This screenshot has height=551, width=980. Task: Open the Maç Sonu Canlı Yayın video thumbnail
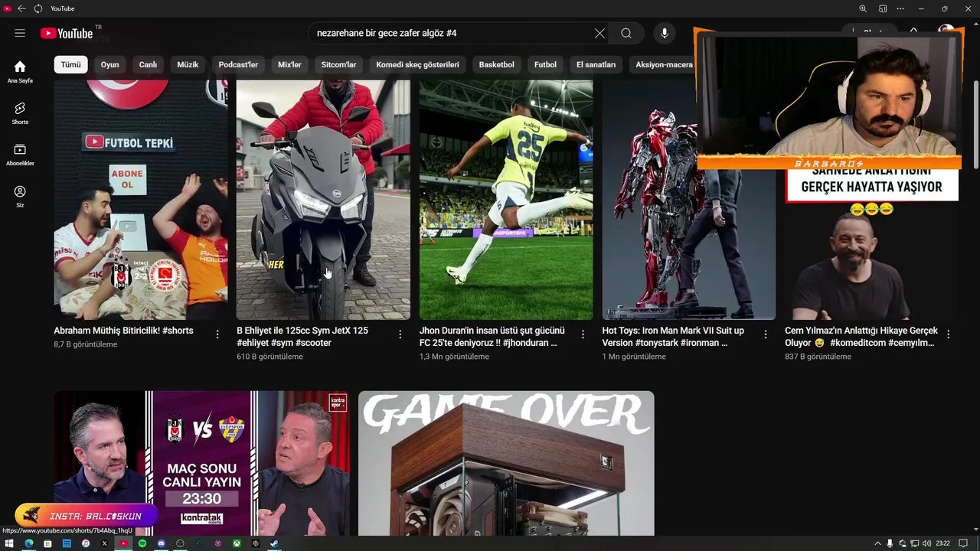[201, 463]
